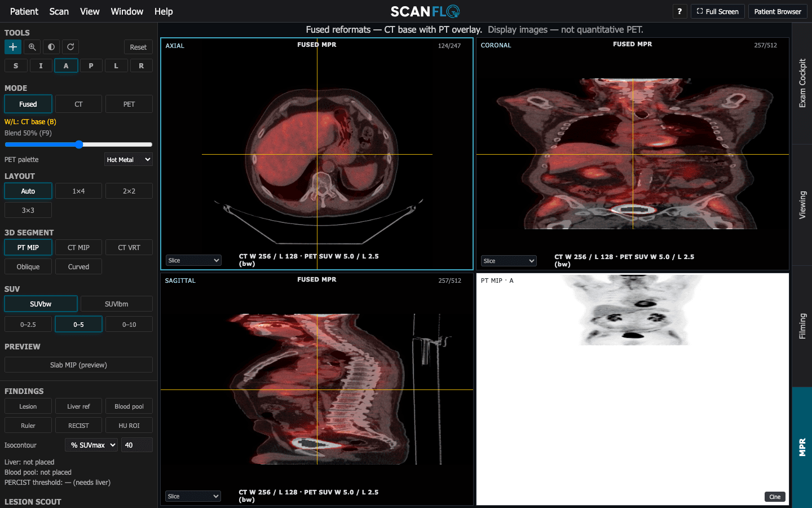Choose the 2×2 layout
Image resolution: width=812 pixels, height=508 pixels.
[x=129, y=191]
